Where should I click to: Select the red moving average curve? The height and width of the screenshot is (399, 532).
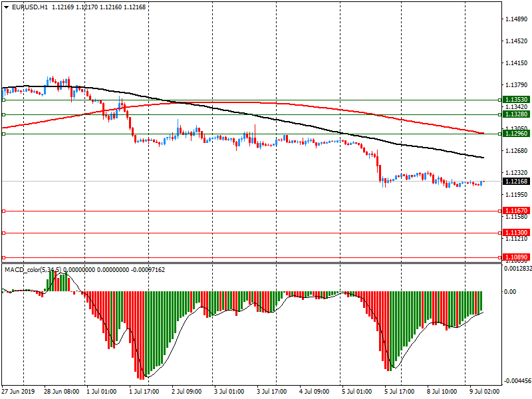click(237, 102)
